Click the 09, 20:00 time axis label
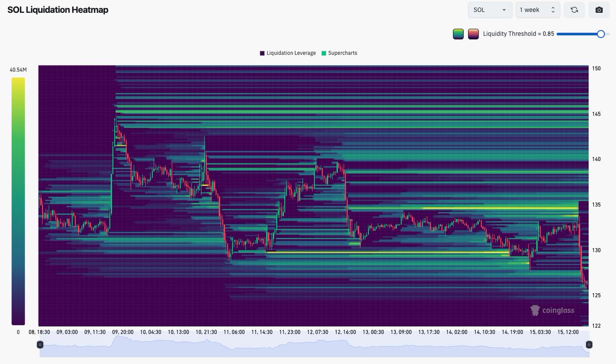Image resolution: width=616 pixels, height=364 pixels. (122, 332)
